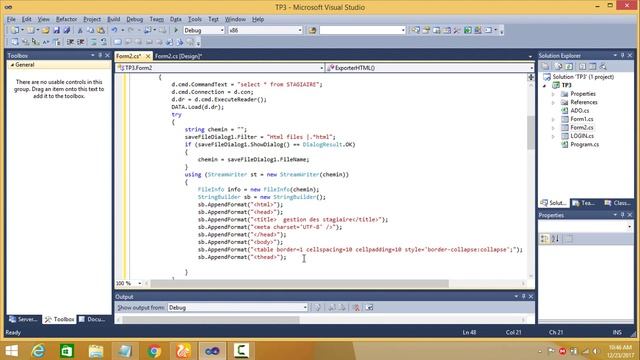640x360 pixels.
Task: Switch to the Document Outline tab
Action: (x=92, y=319)
